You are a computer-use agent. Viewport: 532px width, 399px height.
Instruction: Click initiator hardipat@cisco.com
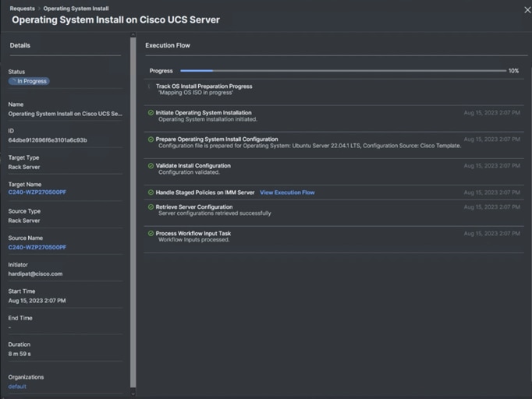click(x=35, y=274)
